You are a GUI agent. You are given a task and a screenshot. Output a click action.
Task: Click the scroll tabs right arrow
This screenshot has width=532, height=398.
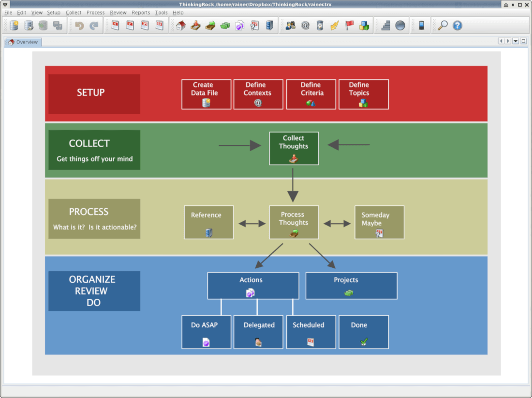(508, 41)
